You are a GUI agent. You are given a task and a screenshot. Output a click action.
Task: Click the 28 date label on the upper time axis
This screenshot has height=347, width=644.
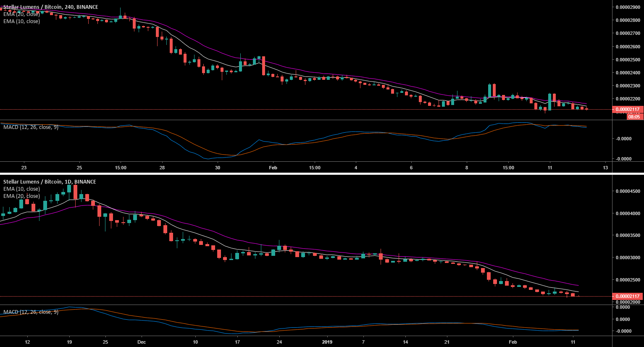click(162, 168)
